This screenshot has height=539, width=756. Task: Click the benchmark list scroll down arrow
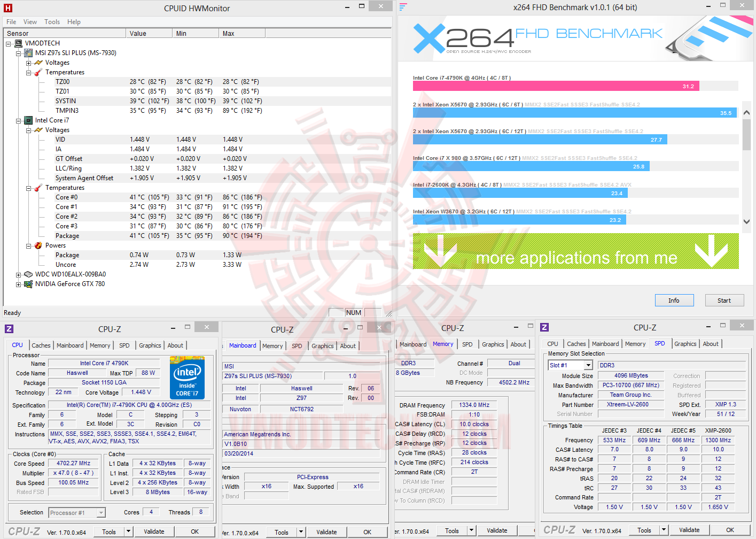746,221
